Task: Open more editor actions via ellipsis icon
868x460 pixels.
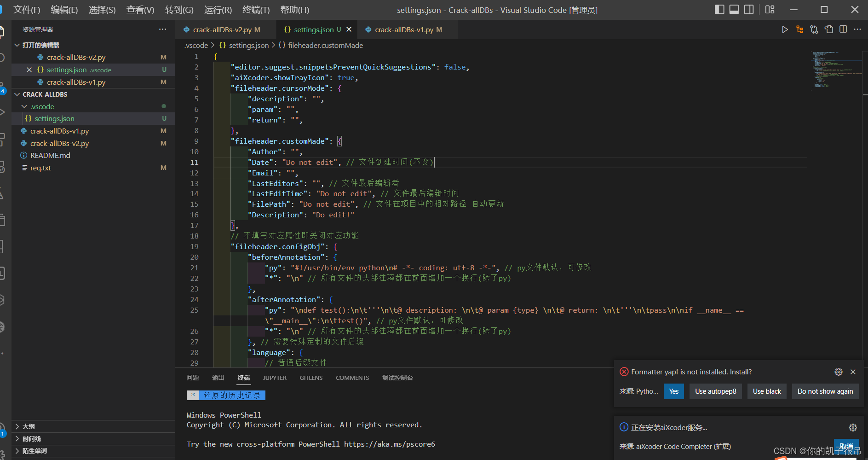Action: [858, 29]
